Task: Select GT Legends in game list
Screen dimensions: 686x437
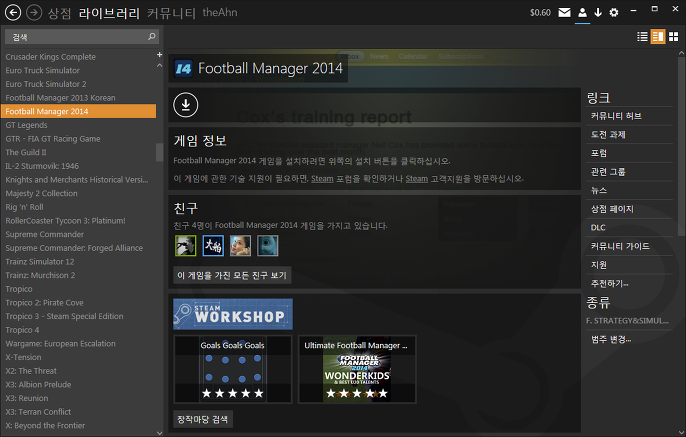Action: (x=26, y=125)
